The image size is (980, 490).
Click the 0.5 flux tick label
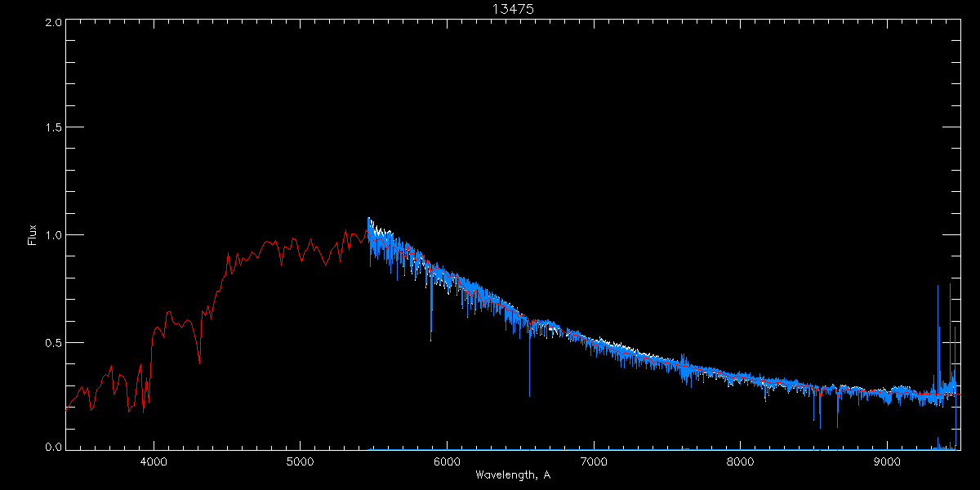click(x=51, y=342)
